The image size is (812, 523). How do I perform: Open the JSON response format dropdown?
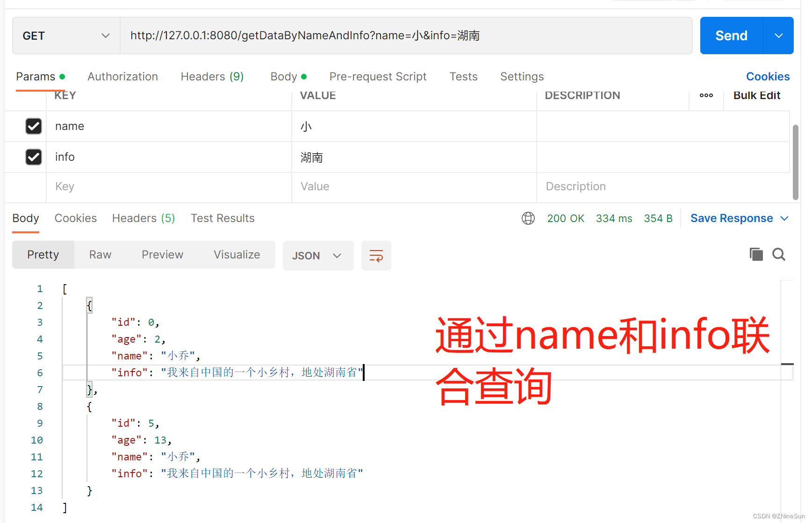[318, 255]
